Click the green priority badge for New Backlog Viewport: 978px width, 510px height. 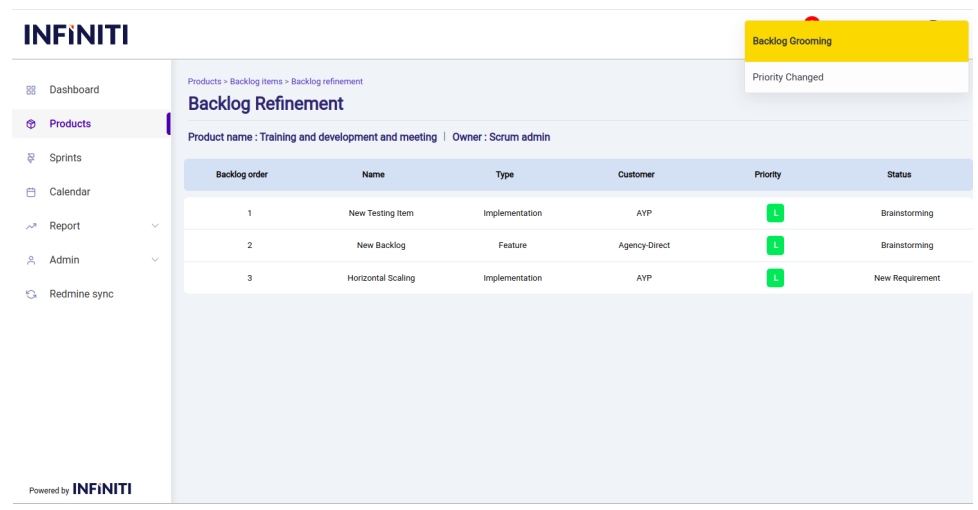[775, 245]
